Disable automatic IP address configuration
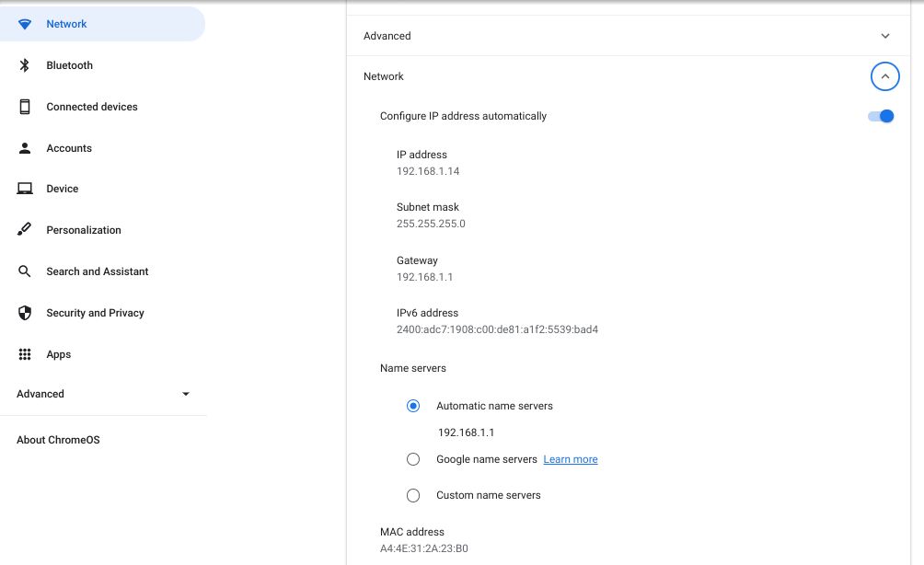This screenshot has width=924, height=565. click(x=880, y=116)
